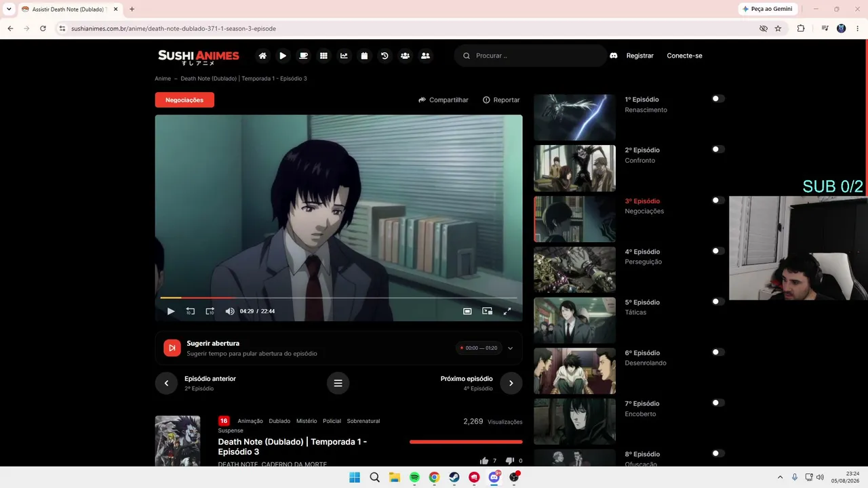868x488 pixels.
Task: Go to the next episode with the right arrow
Action: (x=511, y=383)
